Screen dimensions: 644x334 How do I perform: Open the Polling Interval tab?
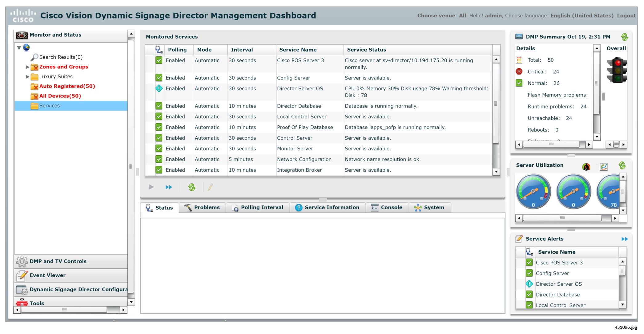pyautogui.click(x=258, y=208)
